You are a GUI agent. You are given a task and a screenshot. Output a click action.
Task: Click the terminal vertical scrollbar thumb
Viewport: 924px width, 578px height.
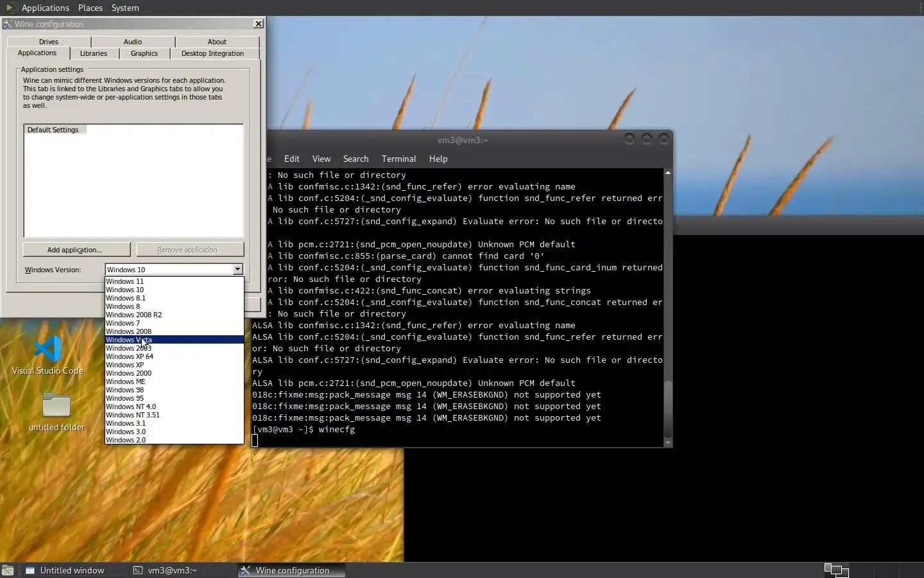[668, 408]
